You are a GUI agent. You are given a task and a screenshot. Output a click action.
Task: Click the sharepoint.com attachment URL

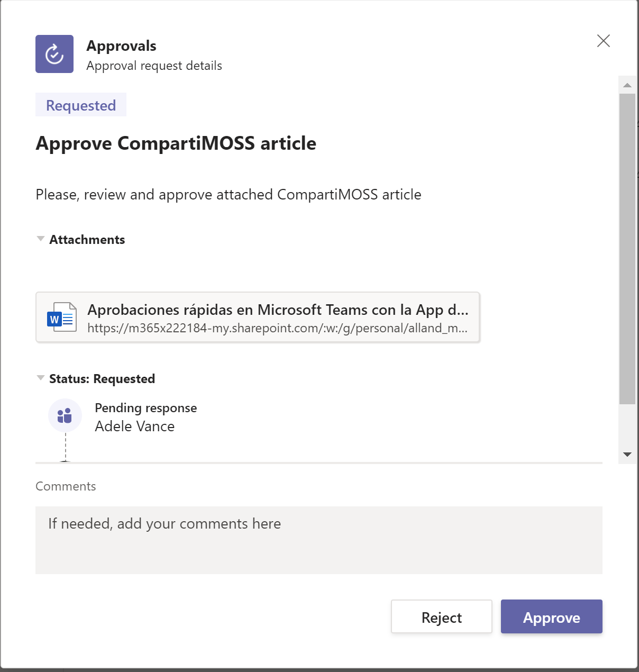click(277, 329)
